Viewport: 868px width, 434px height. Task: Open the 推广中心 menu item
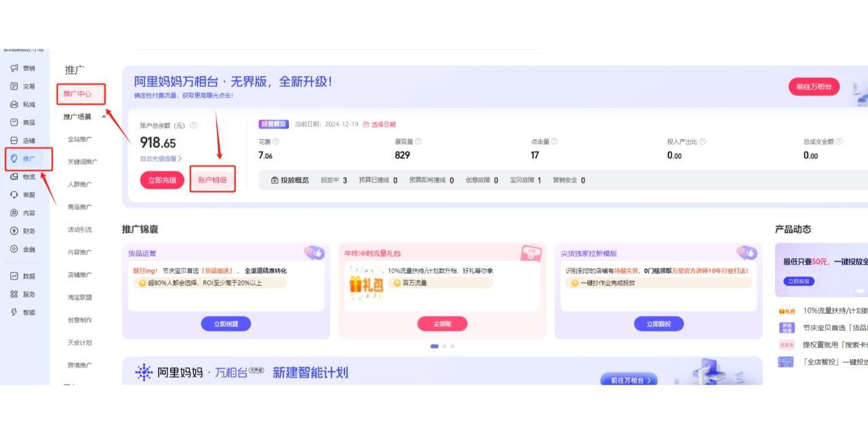[77, 94]
